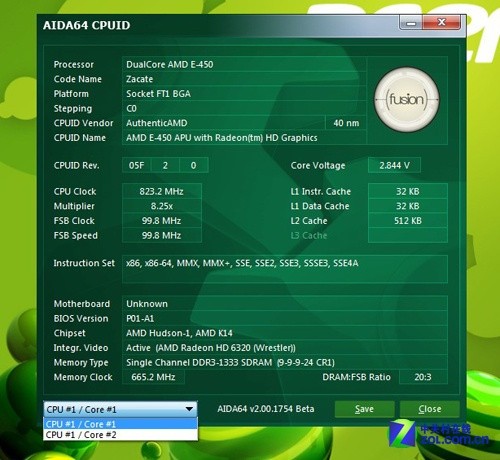
Task: Click the CPUID Name value AMD E-450 APU
Action: [244, 138]
